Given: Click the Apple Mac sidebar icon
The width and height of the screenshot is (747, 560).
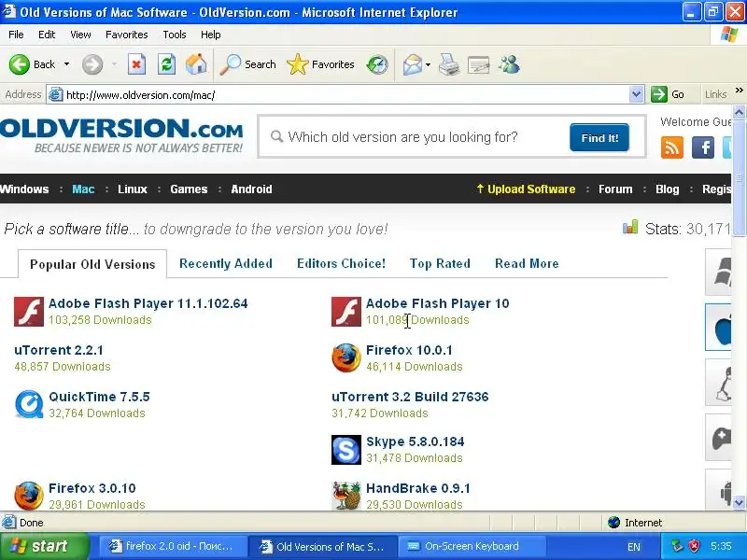Looking at the screenshot, I should point(719,328).
